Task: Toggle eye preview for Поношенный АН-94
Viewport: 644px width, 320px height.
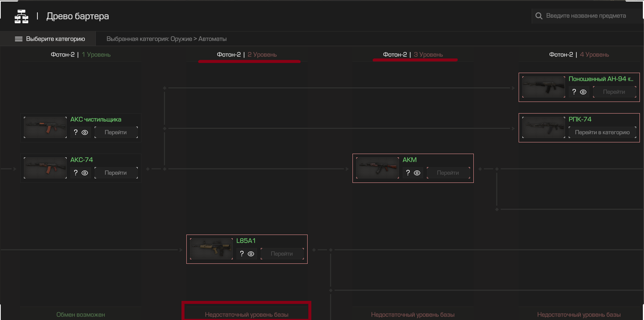Action: pyautogui.click(x=583, y=92)
